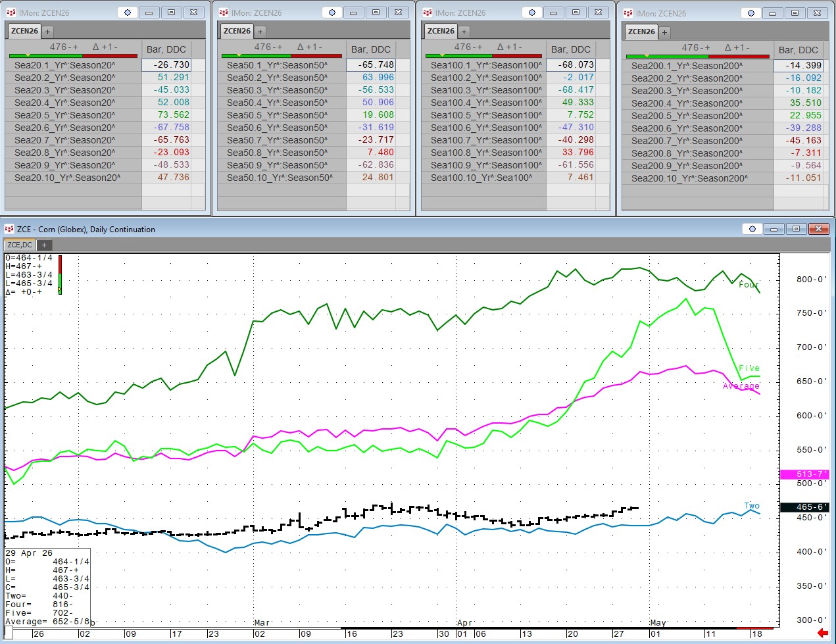Select the ZCEN26 tab in second IMon window
This screenshot has width=836, height=644.
tap(237, 31)
